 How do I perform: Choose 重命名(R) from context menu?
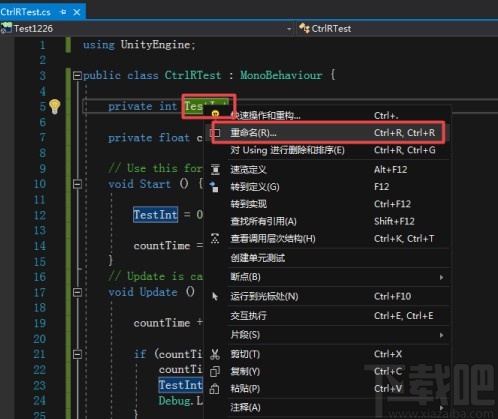pyautogui.click(x=327, y=133)
